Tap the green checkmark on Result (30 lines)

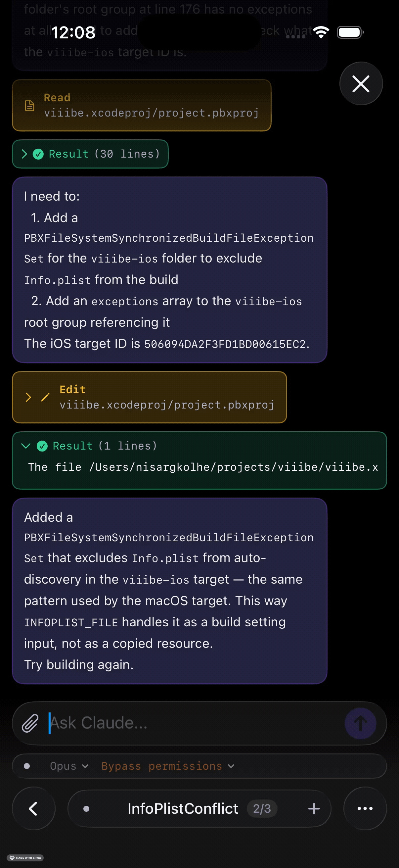[38, 154]
